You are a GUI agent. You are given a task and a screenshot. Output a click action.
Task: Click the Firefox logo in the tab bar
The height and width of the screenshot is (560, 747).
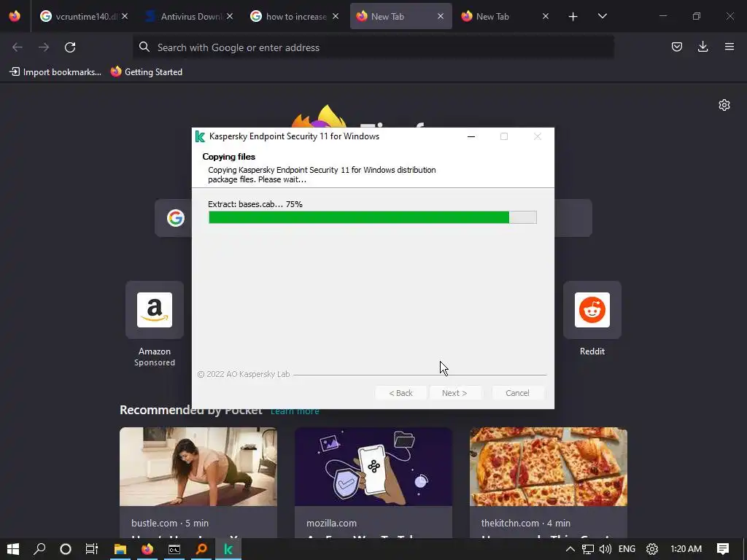coord(15,16)
